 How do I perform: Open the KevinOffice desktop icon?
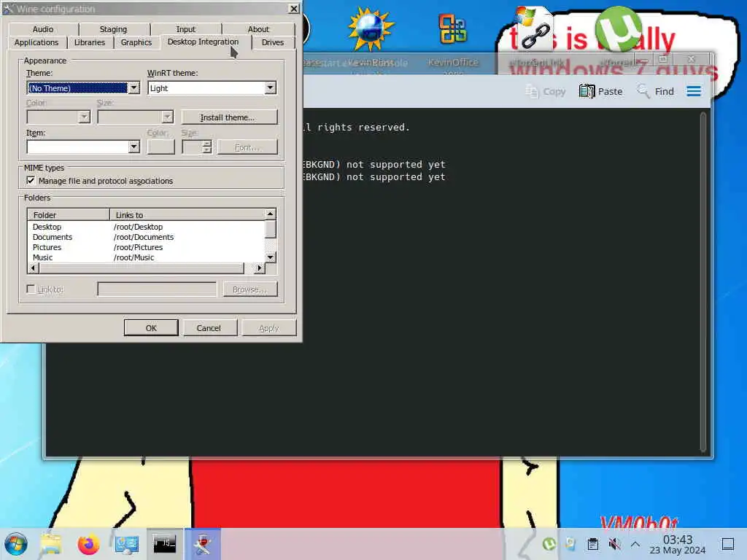point(452,29)
